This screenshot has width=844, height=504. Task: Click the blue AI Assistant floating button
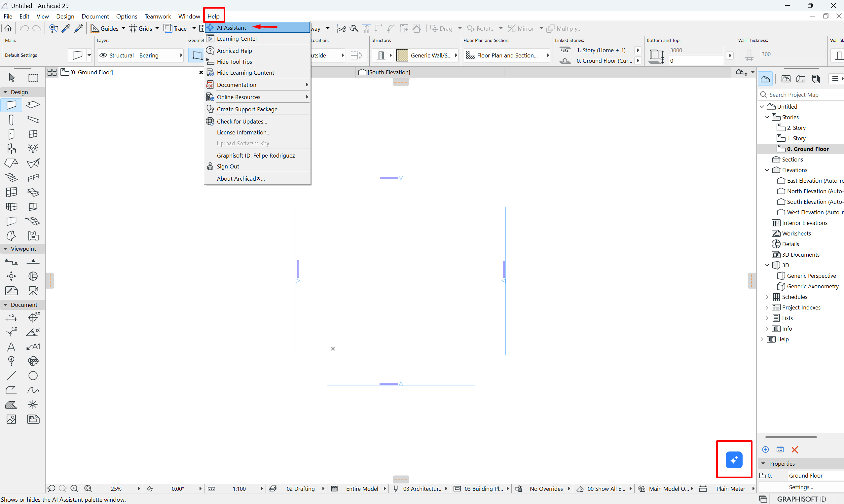click(x=734, y=460)
